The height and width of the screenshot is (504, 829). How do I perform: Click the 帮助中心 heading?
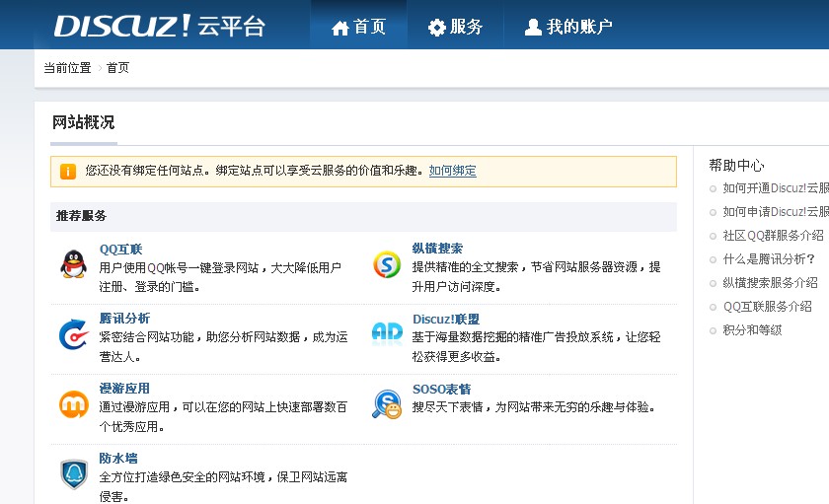click(x=736, y=166)
